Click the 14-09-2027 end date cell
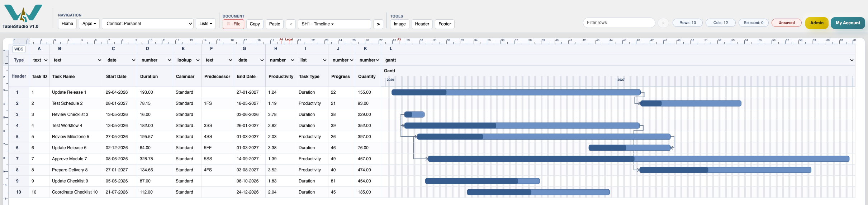The height and width of the screenshot is (205, 868). (250, 159)
